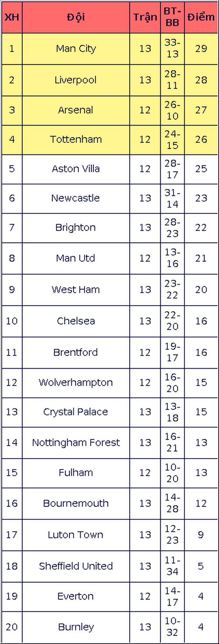Click the Đội column header
Image resolution: width=219 pixels, height=644 pixels.
[x=76, y=17]
